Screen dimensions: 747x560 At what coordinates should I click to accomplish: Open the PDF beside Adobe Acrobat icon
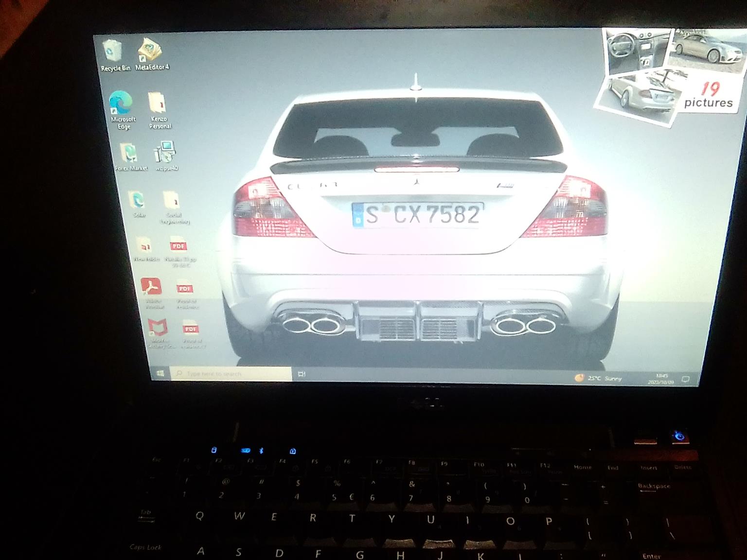pyautogui.click(x=186, y=293)
